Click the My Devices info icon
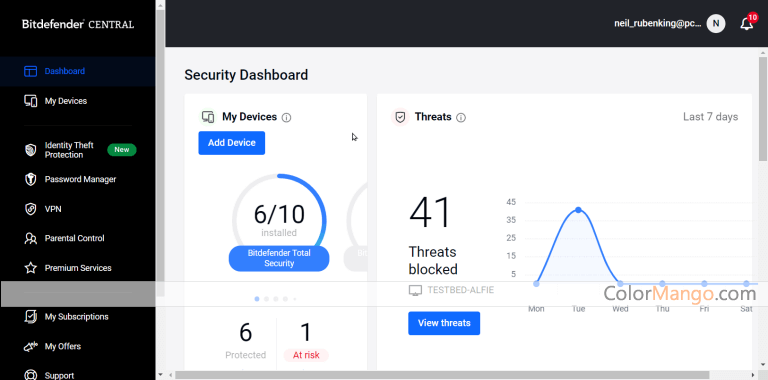768x380 pixels. tap(287, 118)
